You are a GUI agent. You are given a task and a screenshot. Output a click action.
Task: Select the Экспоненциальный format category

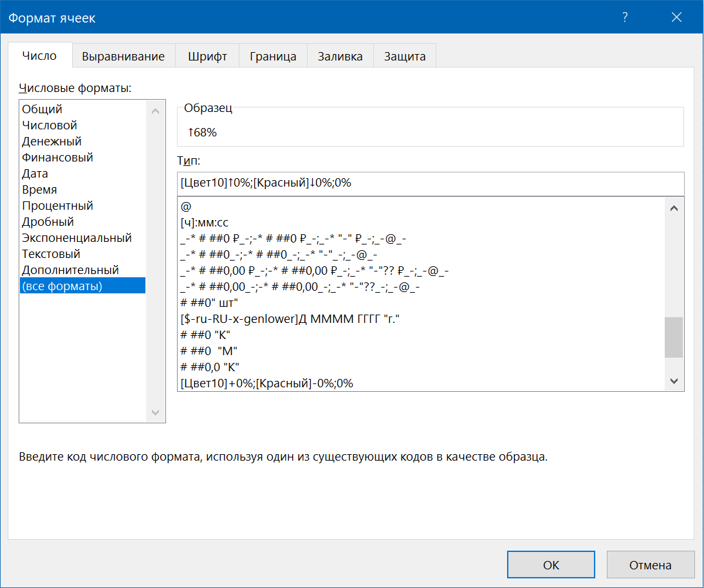pos(82,238)
